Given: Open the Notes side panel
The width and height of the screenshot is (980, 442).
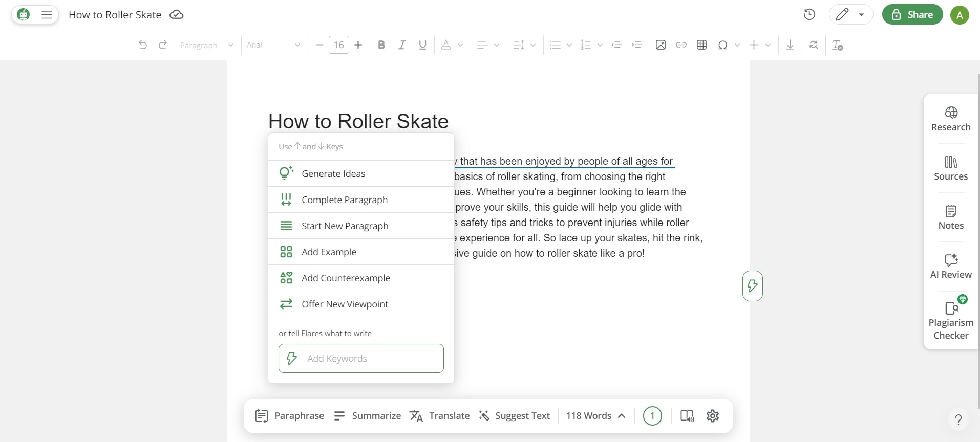Looking at the screenshot, I should 951,217.
